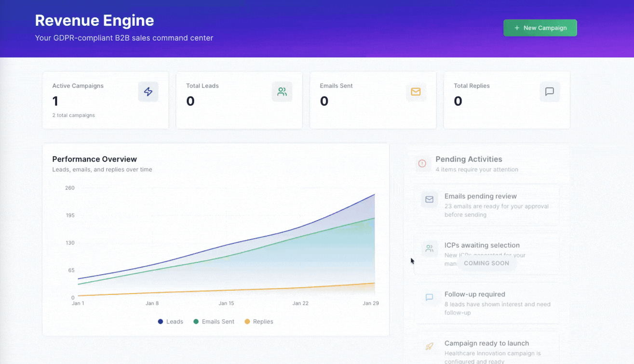The width and height of the screenshot is (634, 364).
Task: Click '4 items require your attention' text
Action: coord(477,169)
